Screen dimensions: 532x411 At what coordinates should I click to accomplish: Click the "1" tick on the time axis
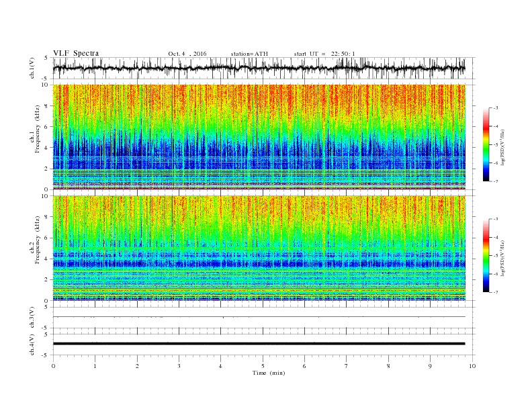95,366
